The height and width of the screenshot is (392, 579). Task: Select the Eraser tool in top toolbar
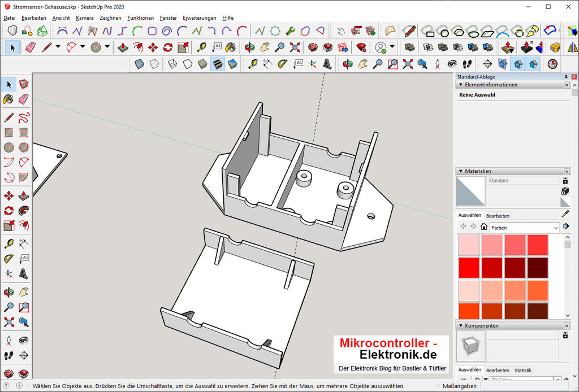31,47
